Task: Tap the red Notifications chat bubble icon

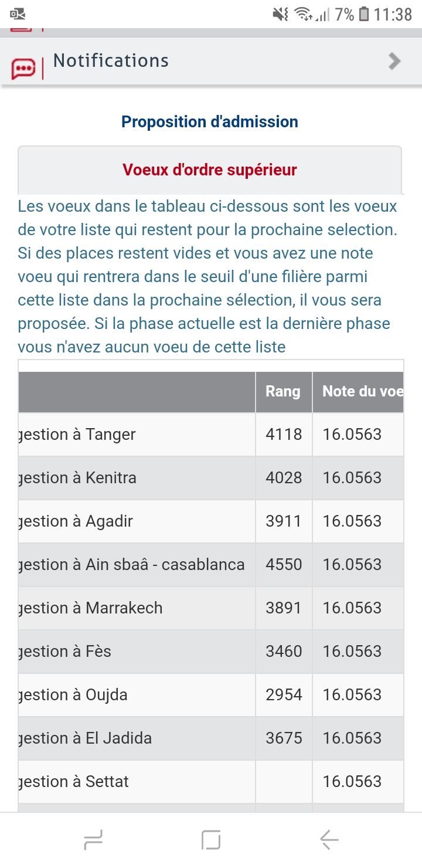Action: (x=23, y=69)
